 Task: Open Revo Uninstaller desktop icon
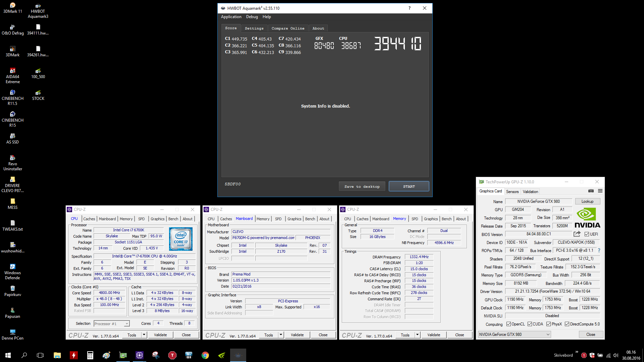pyautogui.click(x=12, y=163)
